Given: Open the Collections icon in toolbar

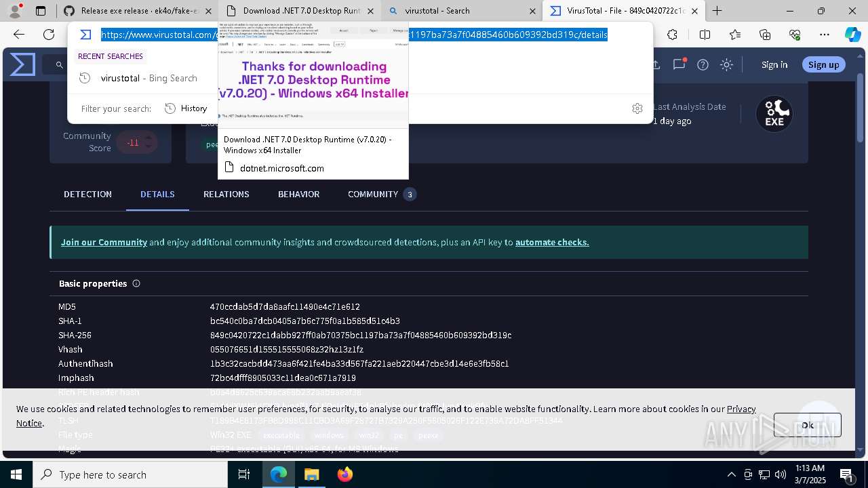Looking at the screenshot, I should pyautogui.click(x=765, y=35).
